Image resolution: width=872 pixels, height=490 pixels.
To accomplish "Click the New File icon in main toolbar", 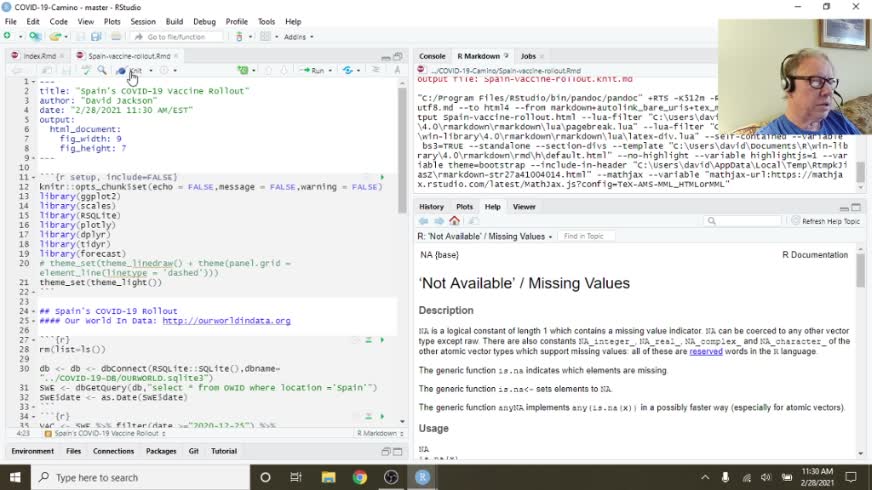I will click(7, 36).
